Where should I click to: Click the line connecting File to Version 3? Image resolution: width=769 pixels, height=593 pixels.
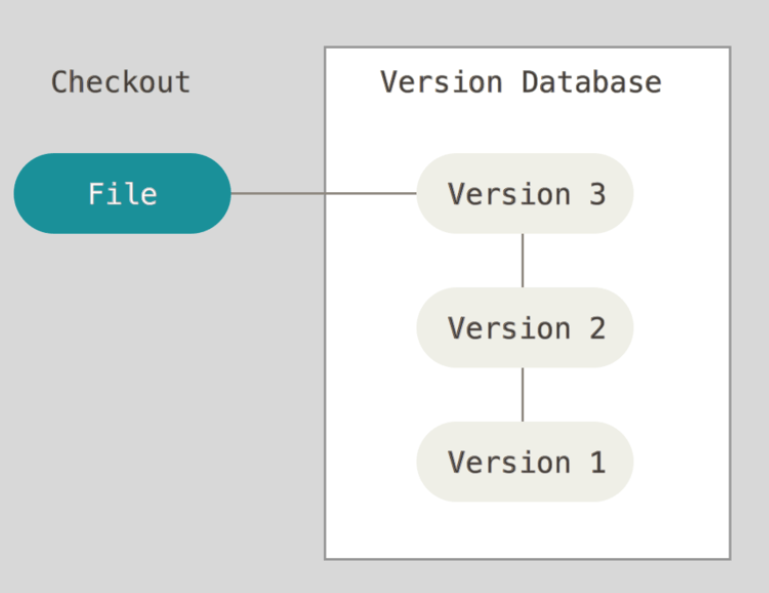pyautogui.click(x=324, y=193)
